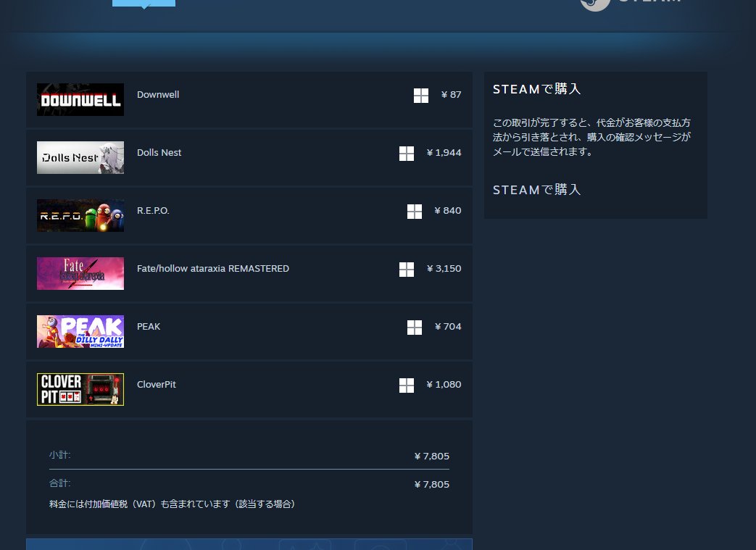Select the Downwell title text
This screenshot has height=550, width=756.
(x=158, y=94)
